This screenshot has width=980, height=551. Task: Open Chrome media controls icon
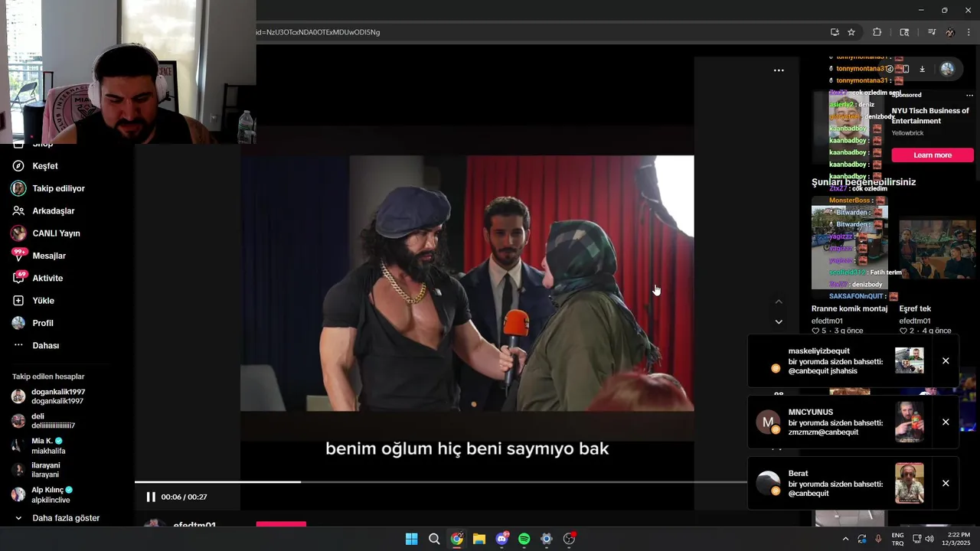(x=932, y=32)
